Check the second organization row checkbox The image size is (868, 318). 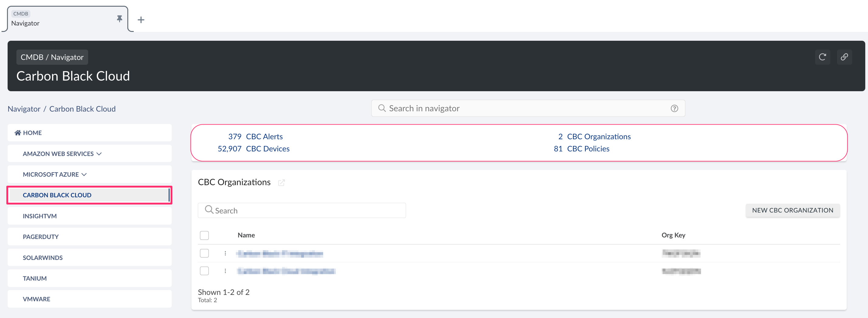(204, 271)
